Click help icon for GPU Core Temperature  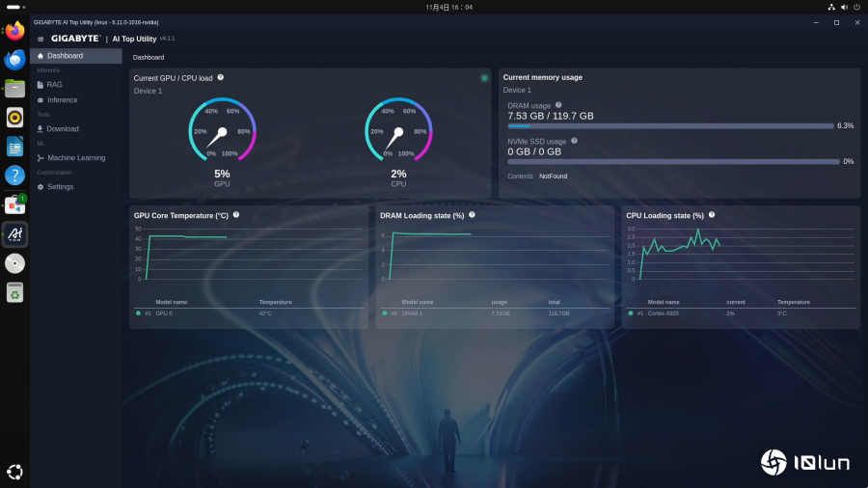point(235,215)
